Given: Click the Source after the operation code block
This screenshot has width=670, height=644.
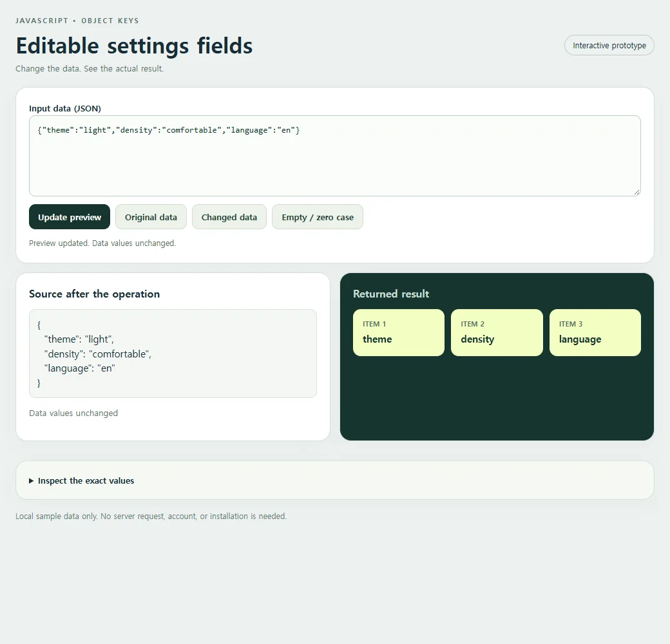Looking at the screenshot, I should pyautogui.click(x=173, y=354).
